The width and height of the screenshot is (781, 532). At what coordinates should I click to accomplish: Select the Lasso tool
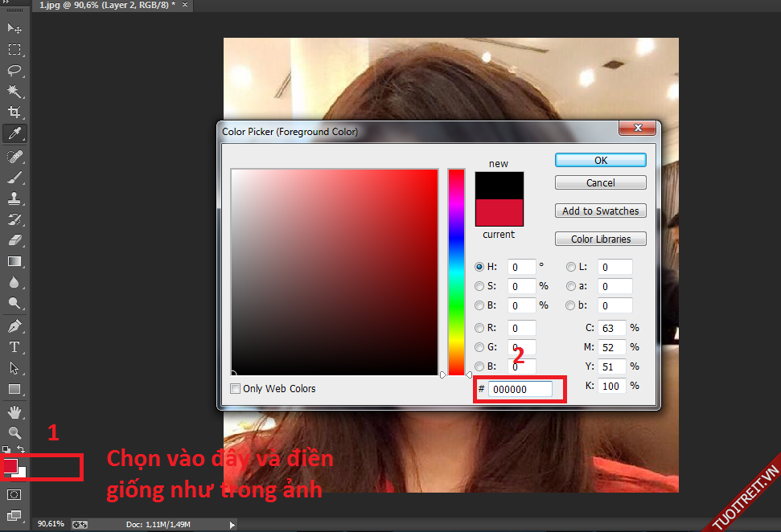point(14,71)
